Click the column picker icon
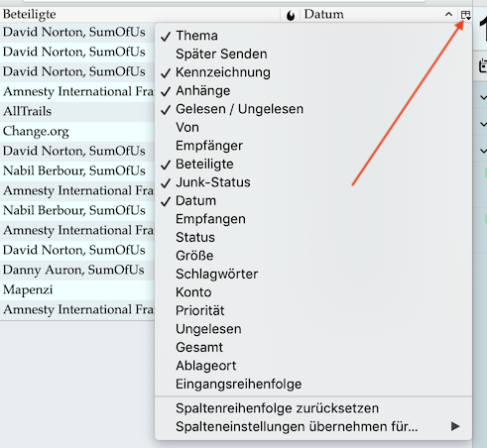The width and height of the screenshot is (487, 448). (466, 15)
